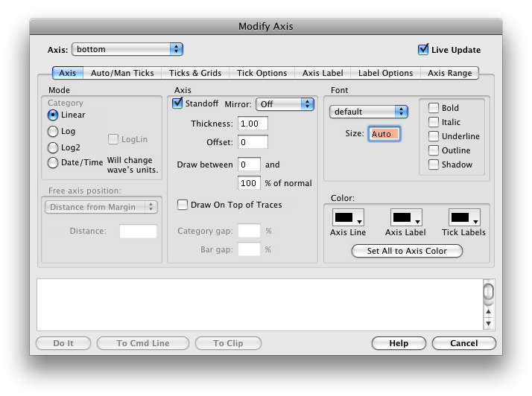
Task: Click the Thickness input field
Action: tap(253, 124)
